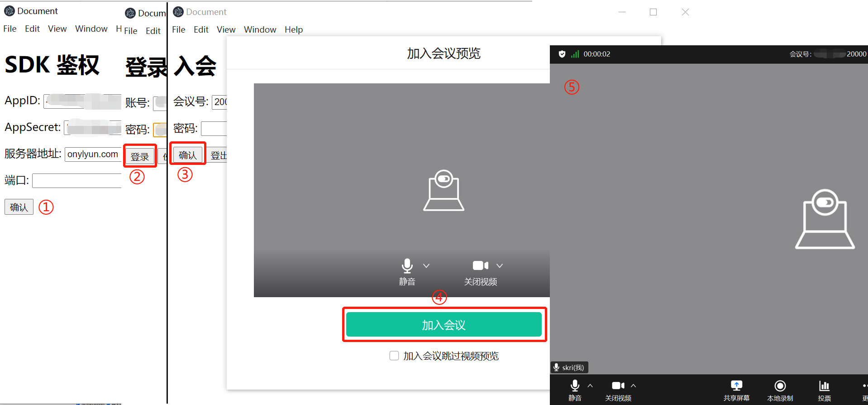Click 确认 button in SDK 鉴权 window
Viewport: 868px width, 405px height.
click(19, 207)
